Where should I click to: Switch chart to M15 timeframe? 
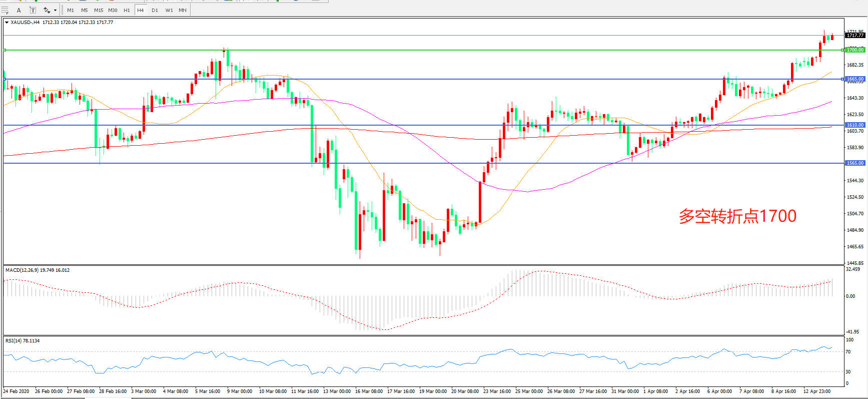coord(99,10)
